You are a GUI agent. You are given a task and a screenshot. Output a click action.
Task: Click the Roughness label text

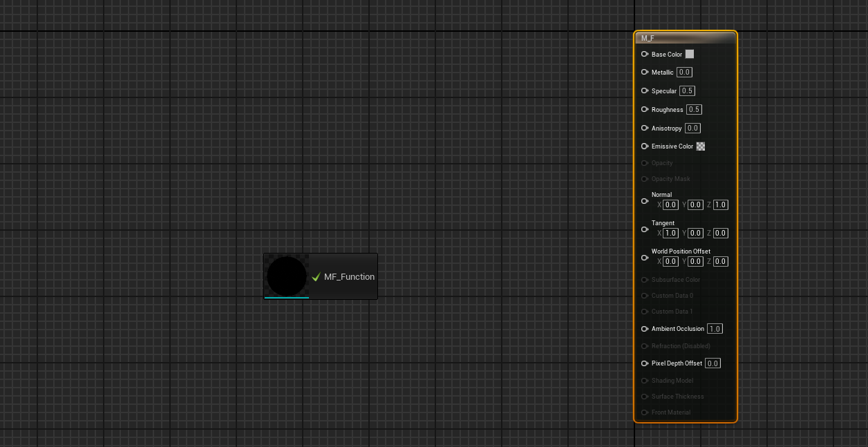tap(668, 110)
